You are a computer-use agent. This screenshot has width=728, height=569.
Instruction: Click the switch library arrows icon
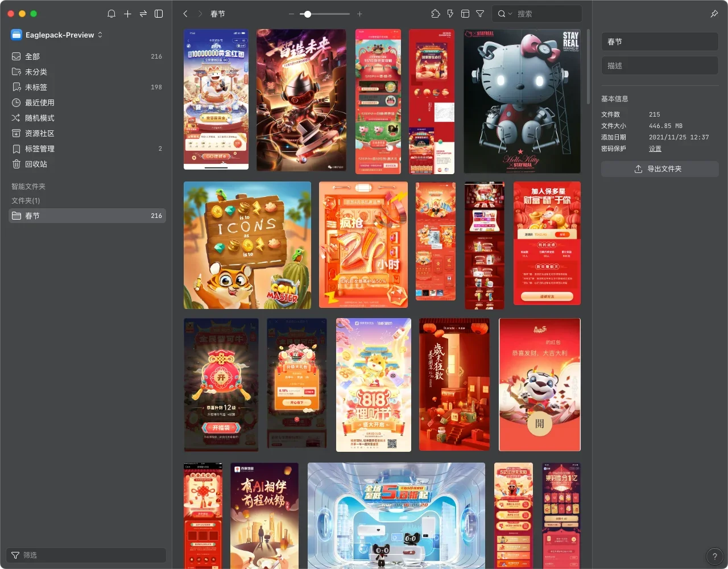[x=143, y=14]
